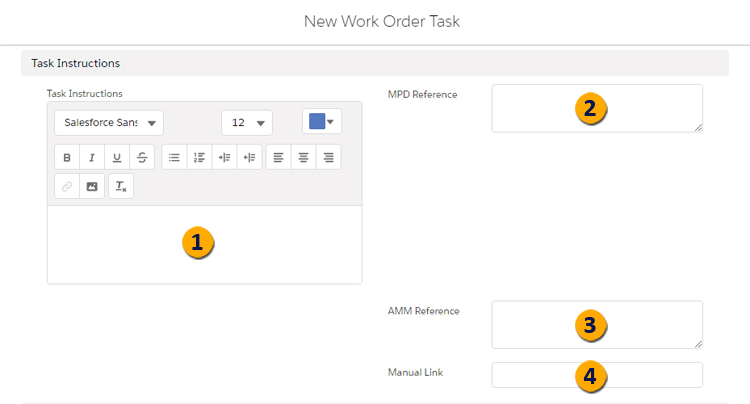Click the AMM Reference text box
The width and height of the screenshot is (750, 404).
point(597,325)
